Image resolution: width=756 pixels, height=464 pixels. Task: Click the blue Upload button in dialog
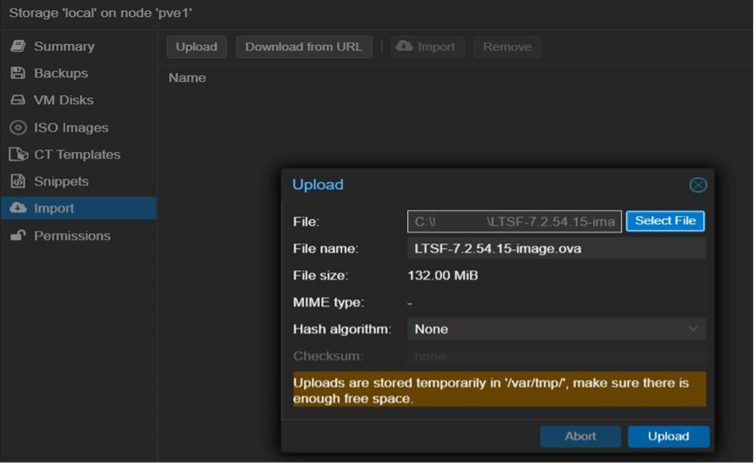pos(668,436)
